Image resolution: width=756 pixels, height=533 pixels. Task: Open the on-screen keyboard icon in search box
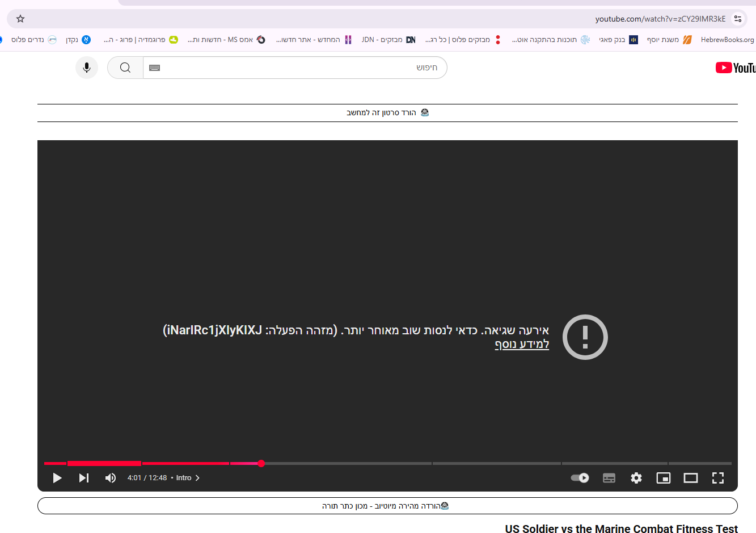coord(154,68)
